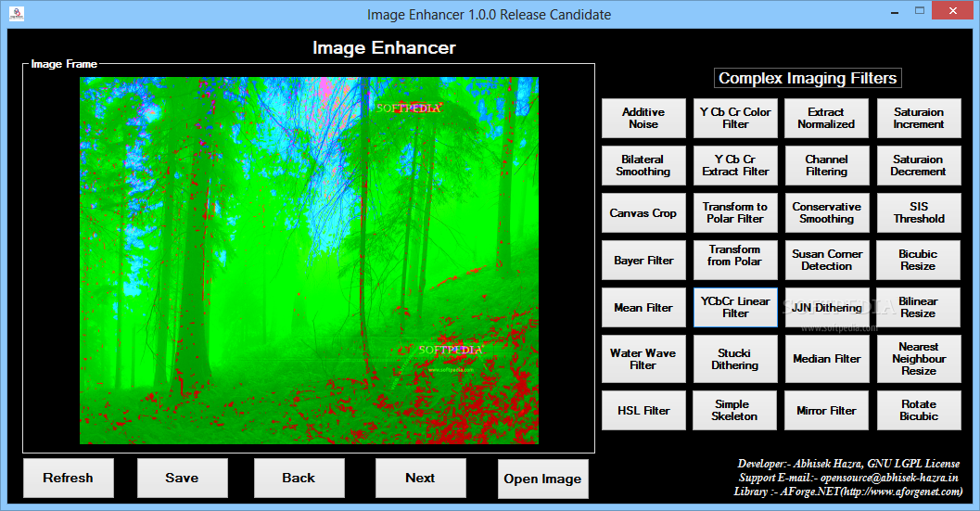Close the Image Enhancer window

[x=953, y=10]
